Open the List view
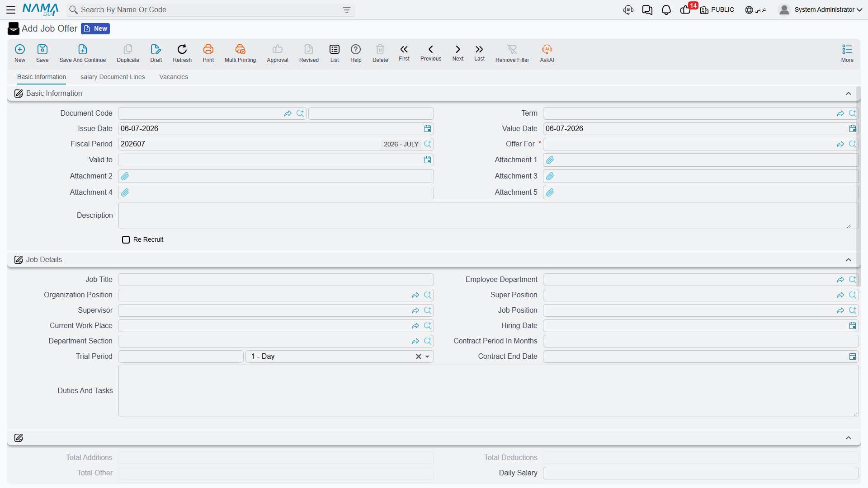868x488 pixels. point(335,49)
